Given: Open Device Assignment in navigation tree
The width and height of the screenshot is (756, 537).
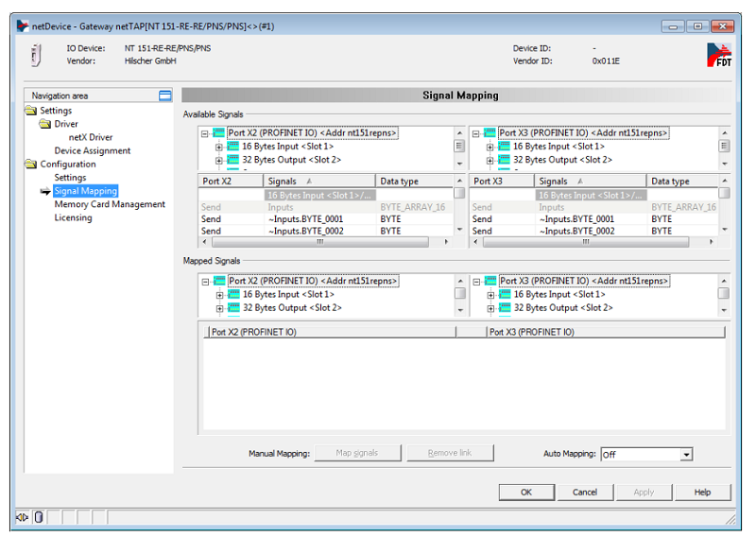Looking at the screenshot, I should 93,151.
